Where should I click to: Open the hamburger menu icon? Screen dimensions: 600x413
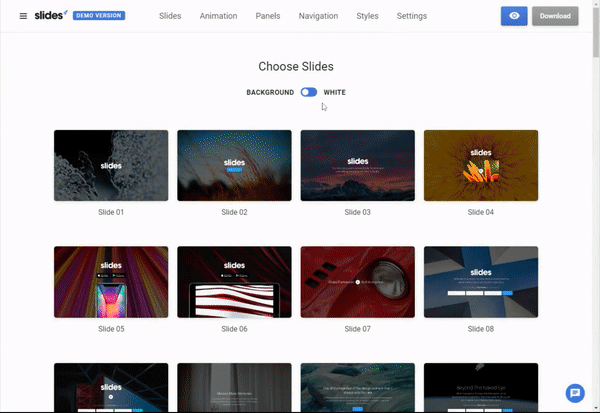coord(23,16)
